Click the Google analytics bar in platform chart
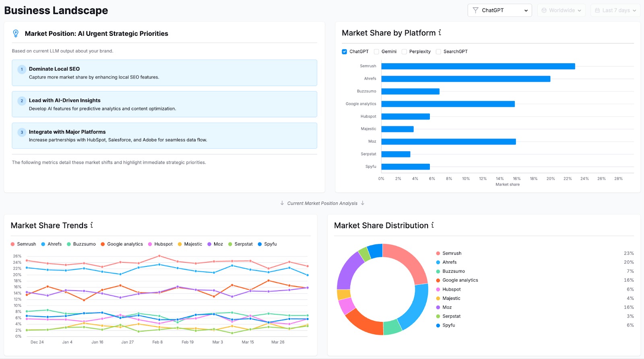This screenshot has width=644, height=359. (448, 104)
